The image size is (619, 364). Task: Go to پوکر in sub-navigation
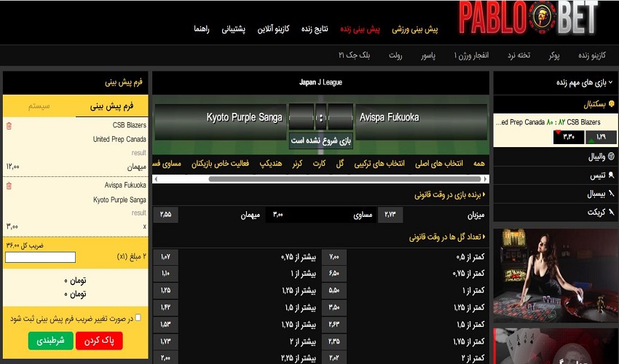tap(554, 55)
